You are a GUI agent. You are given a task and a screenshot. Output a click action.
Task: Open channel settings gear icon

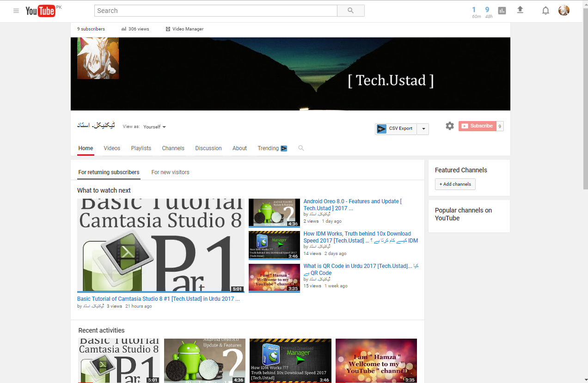[450, 126]
